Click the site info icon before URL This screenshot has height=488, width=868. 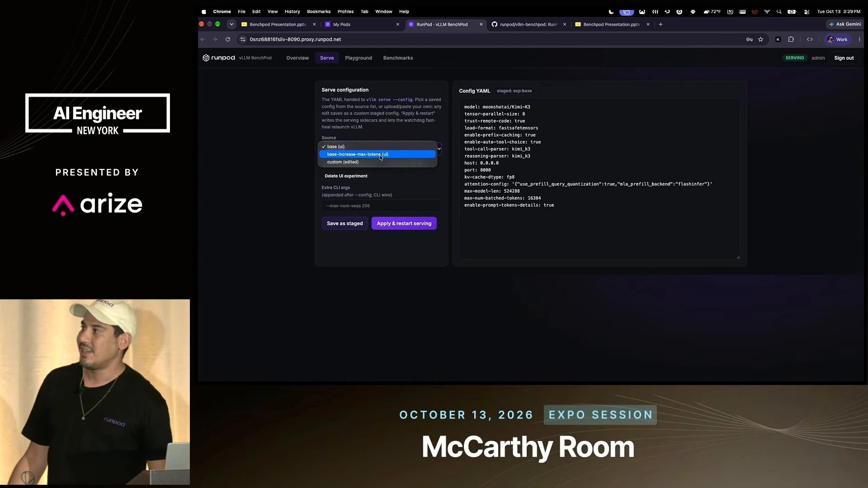pyautogui.click(x=243, y=39)
